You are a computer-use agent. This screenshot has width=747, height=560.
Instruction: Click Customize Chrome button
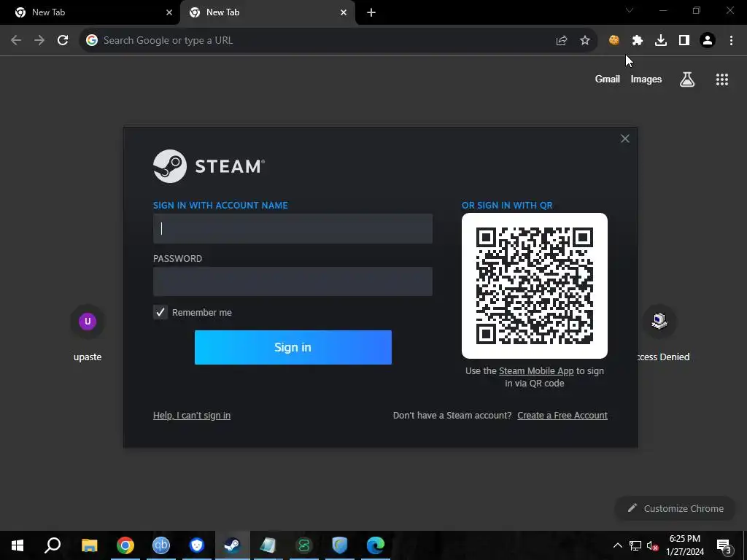(x=675, y=508)
